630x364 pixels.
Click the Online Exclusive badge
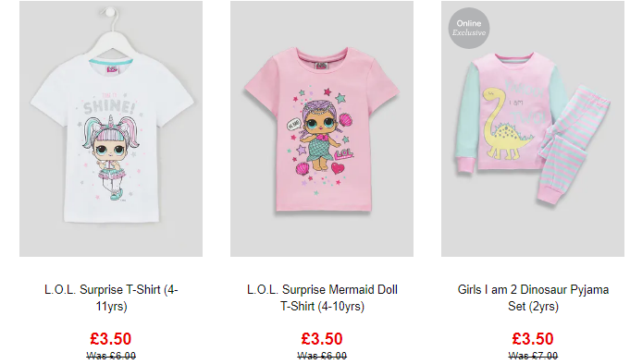(x=469, y=28)
